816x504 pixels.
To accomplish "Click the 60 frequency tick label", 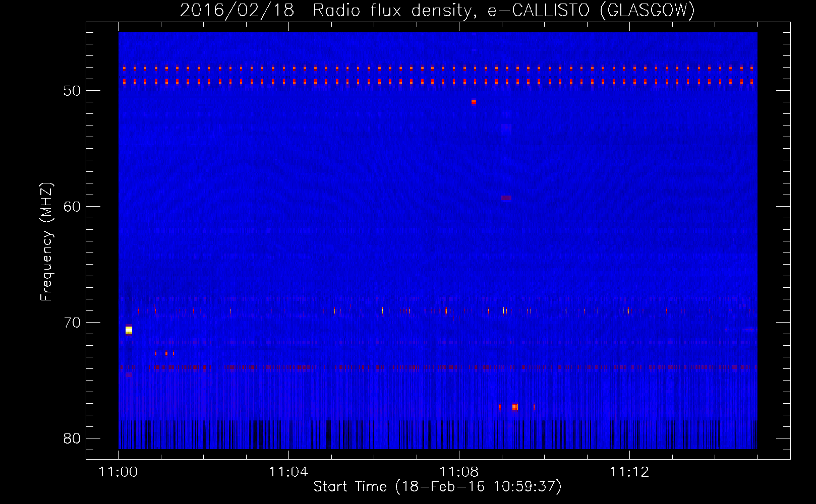I will pos(72,207).
